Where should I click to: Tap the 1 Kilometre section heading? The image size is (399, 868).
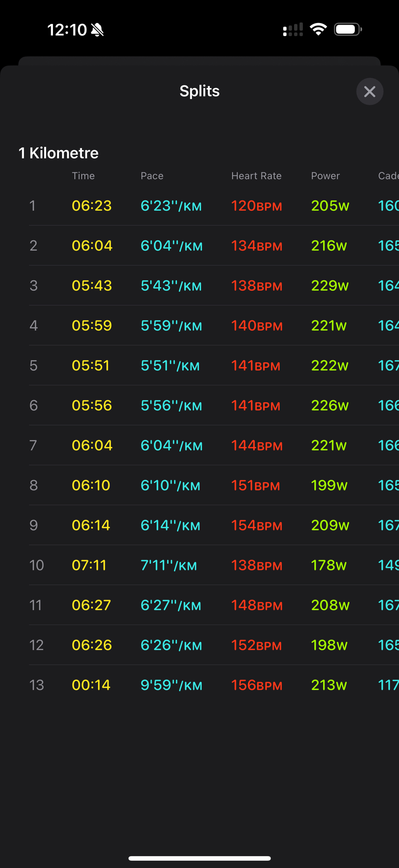pyautogui.click(x=59, y=153)
